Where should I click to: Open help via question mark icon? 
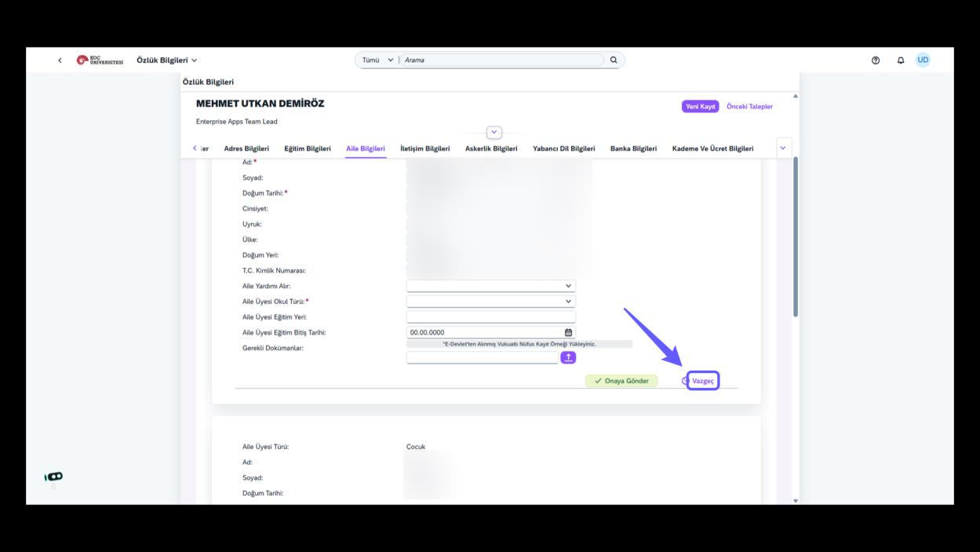(876, 60)
